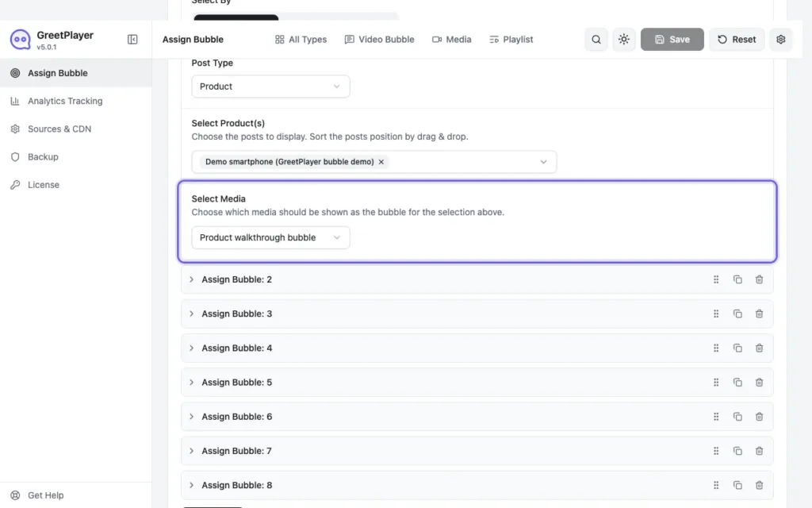Open the Select Product(s) dropdown arrow
Viewport: 812px width, 508px height.
(543, 162)
